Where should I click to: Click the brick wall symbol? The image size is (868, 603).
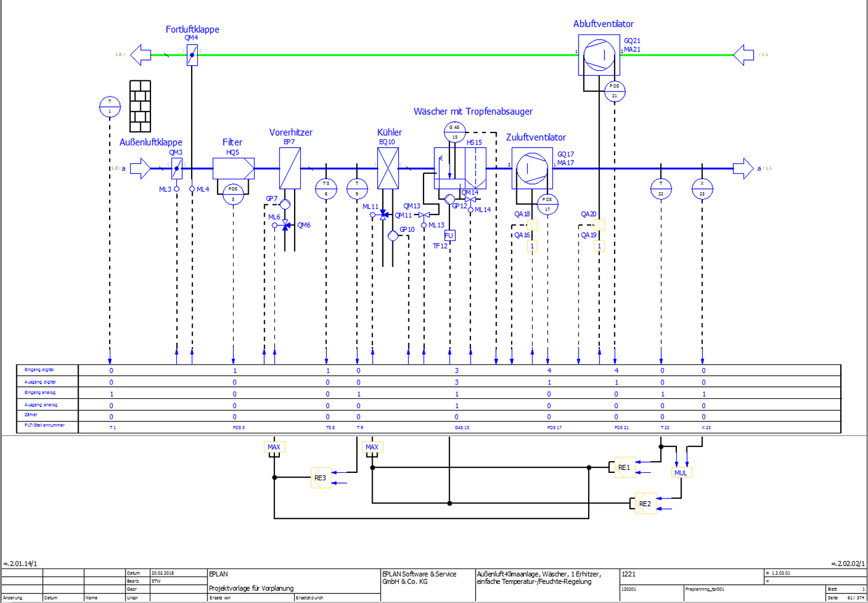tap(140, 106)
